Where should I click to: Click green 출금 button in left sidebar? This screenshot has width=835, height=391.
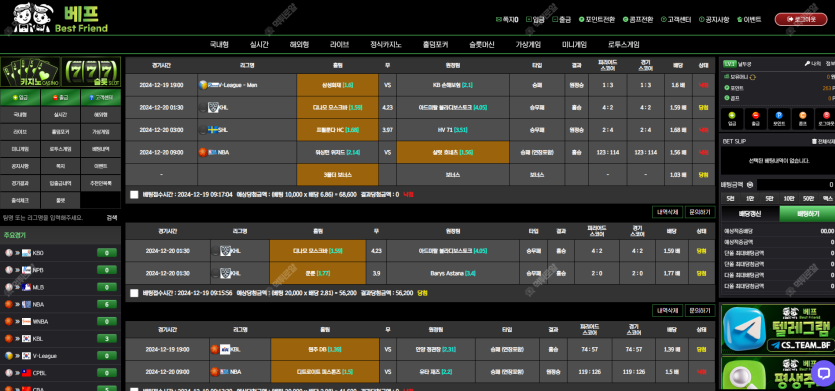(61, 97)
